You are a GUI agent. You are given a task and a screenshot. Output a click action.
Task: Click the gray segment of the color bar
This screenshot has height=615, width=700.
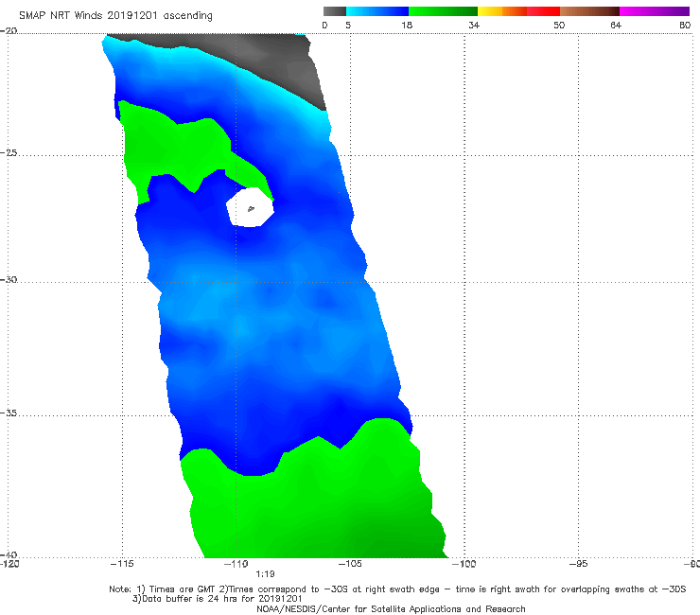pyautogui.click(x=335, y=11)
